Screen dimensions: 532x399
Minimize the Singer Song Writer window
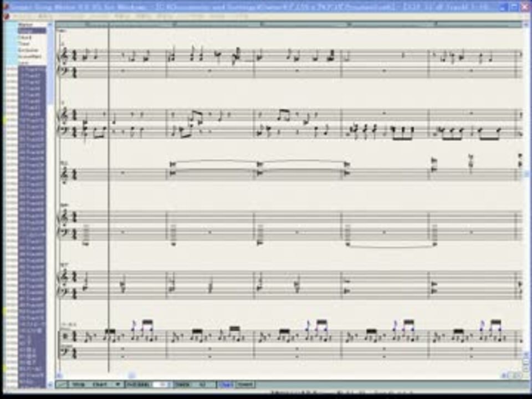(x=504, y=7)
